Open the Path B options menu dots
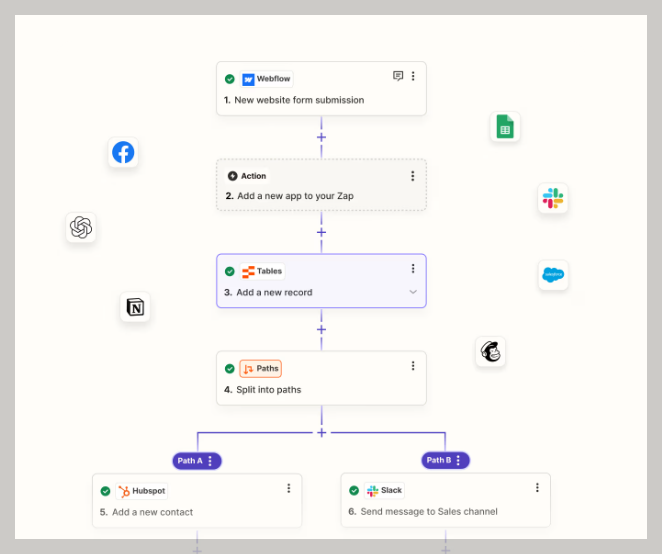 coord(458,460)
